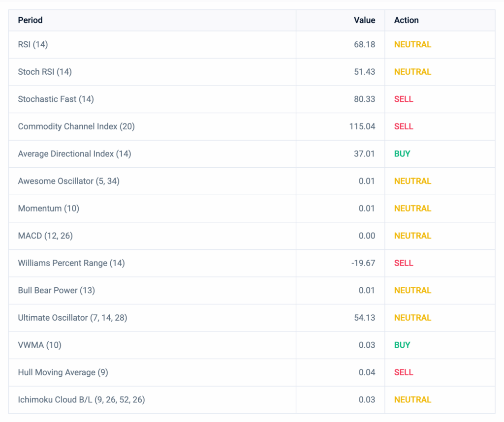
Task: Select Average Directional Index (14) label
Action: [75, 153]
